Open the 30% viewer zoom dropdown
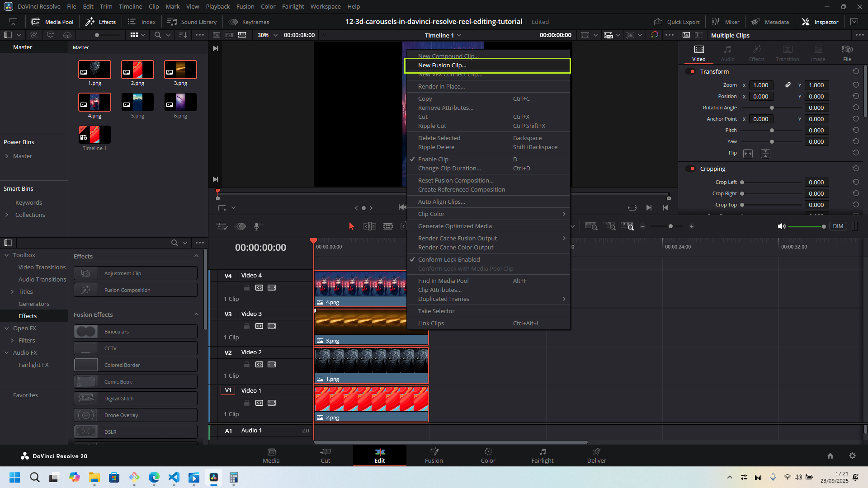This screenshot has width=868, height=488. coord(268,35)
